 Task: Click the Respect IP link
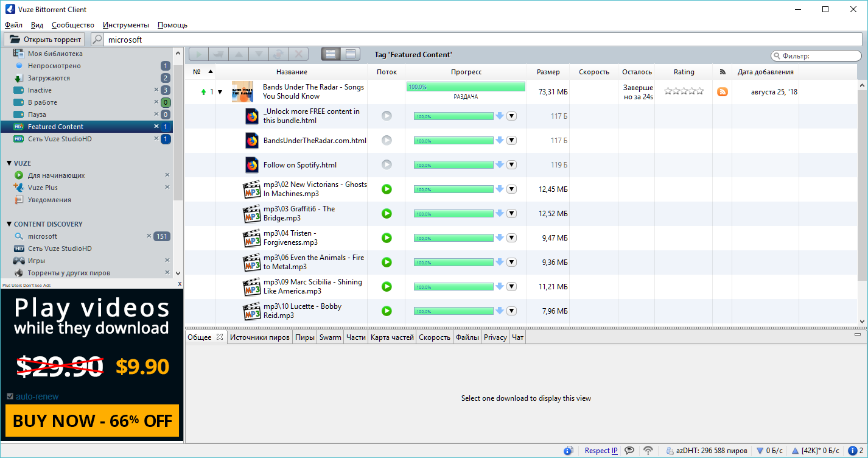tap(601, 451)
